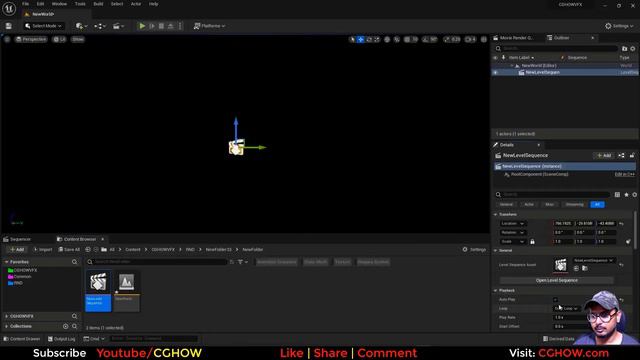Change the camera speed setting
The height and width of the screenshot is (360, 640).
470,40
